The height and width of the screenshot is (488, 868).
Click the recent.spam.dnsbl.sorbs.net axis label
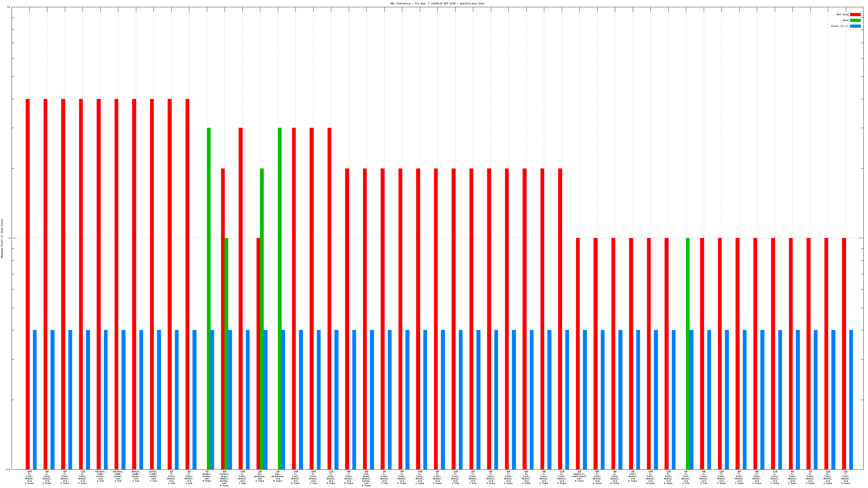tap(225, 478)
